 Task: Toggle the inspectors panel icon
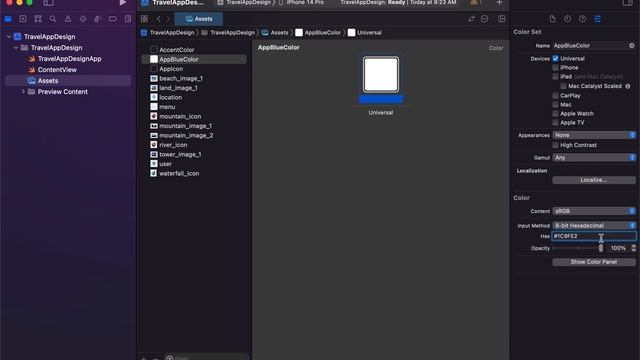(x=627, y=3)
